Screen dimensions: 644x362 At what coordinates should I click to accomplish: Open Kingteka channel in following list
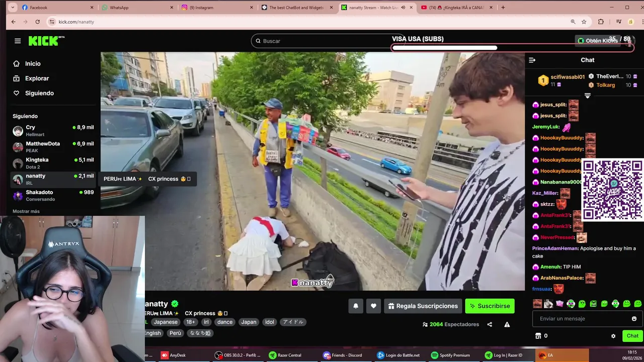tap(53, 163)
